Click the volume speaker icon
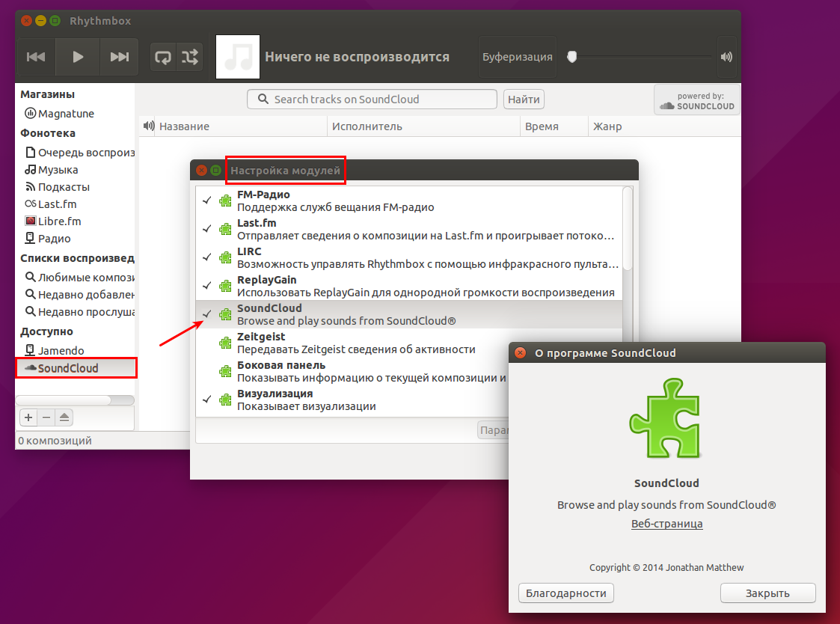 tap(726, 57)
